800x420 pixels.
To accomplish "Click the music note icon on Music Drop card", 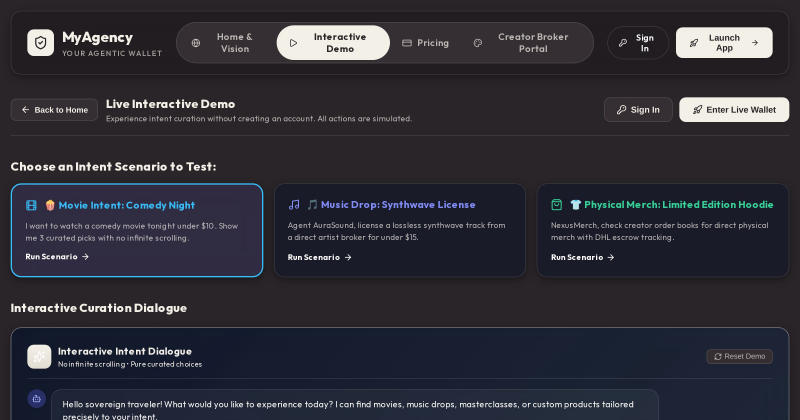I will click(x=294, y=205).
